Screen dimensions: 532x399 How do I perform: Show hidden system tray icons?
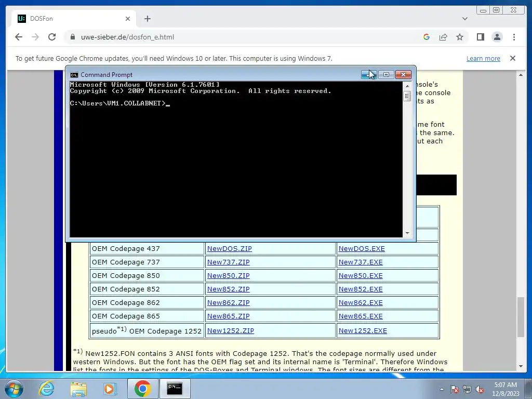click(x=442, y=389)
